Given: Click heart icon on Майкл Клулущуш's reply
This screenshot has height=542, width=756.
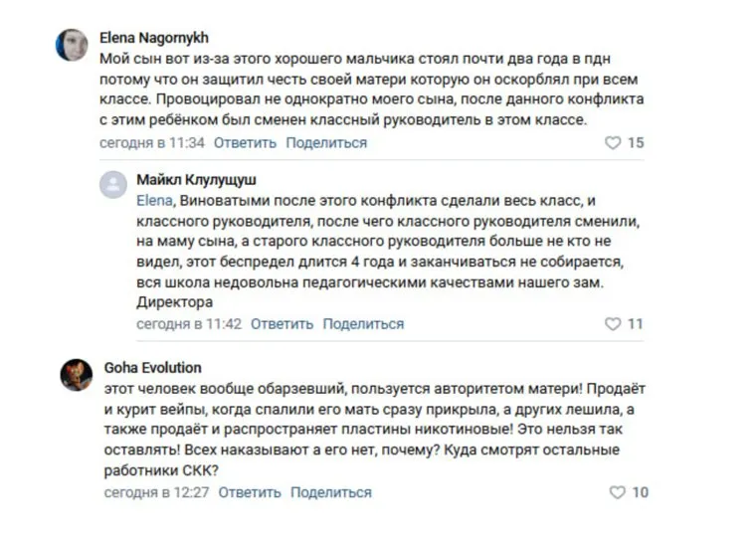Looking at the screenshot, I should click(x=613, y=324).
